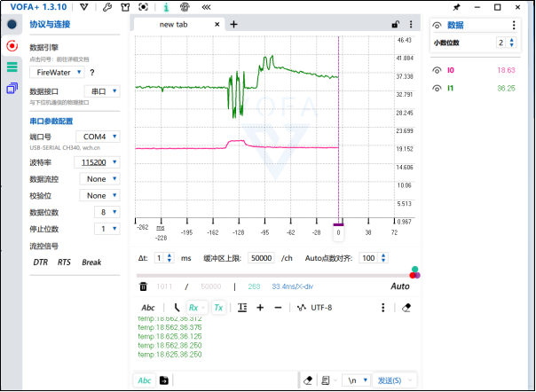
Task: Click the lock icon above the plot
Action: pos(395,25)
